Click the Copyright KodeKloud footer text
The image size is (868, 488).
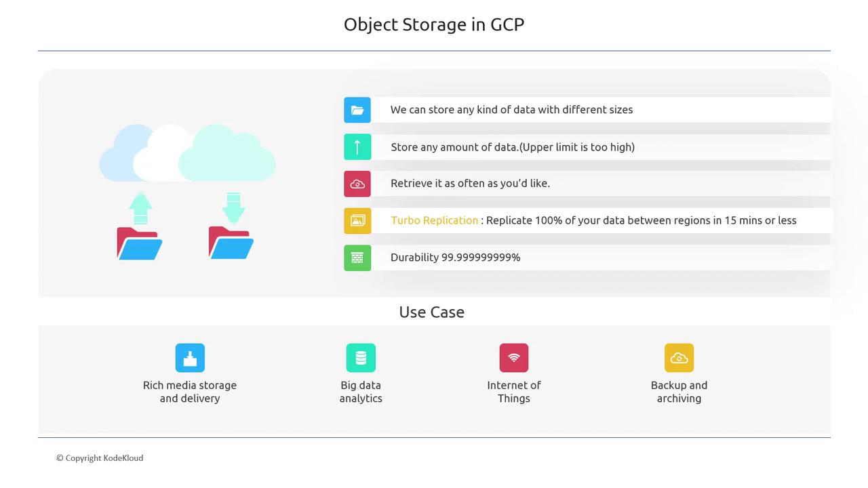[x=100, y=458]
